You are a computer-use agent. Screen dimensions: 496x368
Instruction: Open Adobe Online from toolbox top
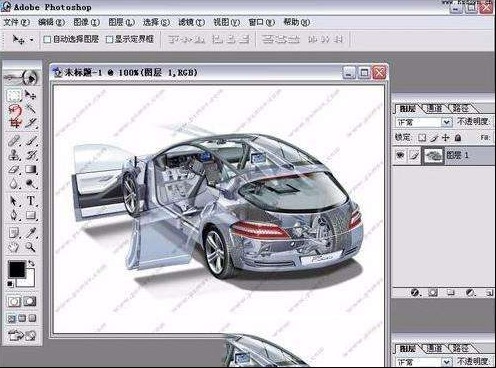click(22, 78)
